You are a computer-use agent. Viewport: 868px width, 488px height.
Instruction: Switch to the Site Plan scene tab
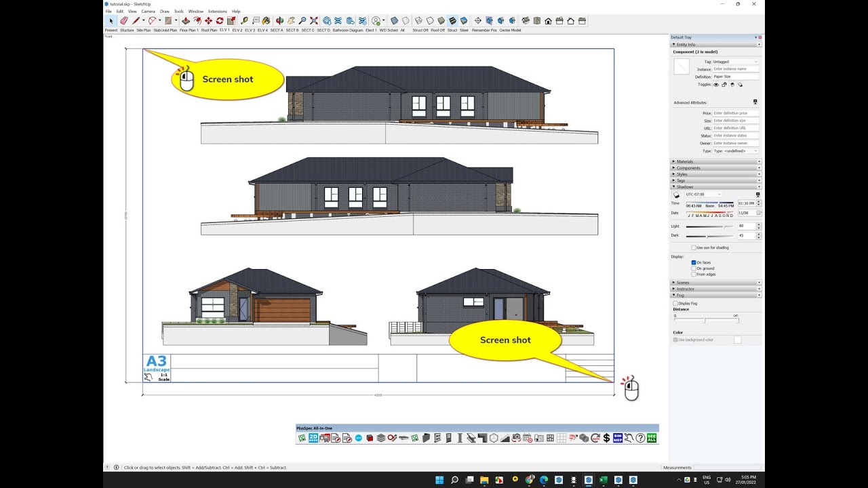(144, 30)
